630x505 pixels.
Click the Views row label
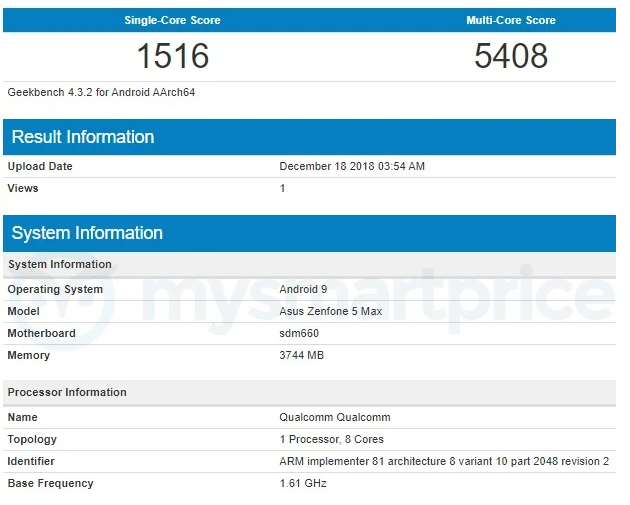[x=23, y=188]
